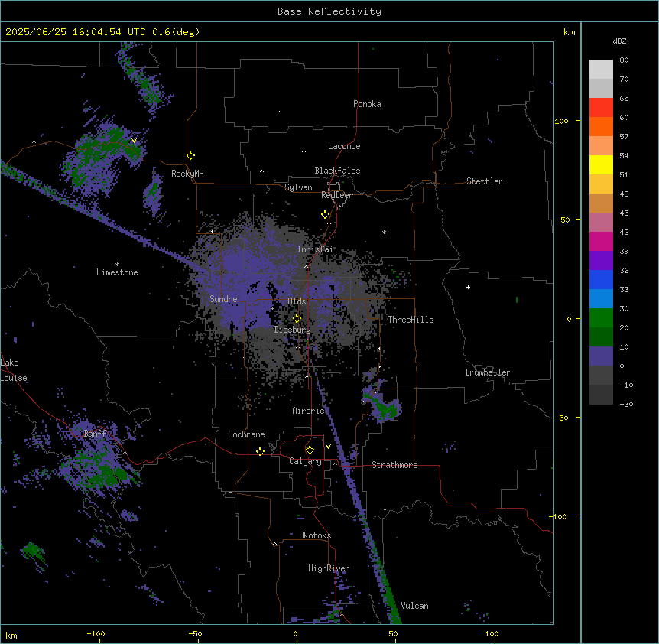Viewport: 659px width, 644px height.
Task: Click the white asterisk above Limestone
Action: tap(117, 265)
